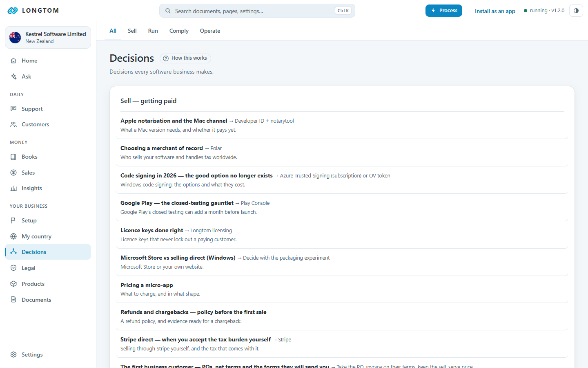The image size is (588, 368).
Task: Open Apple notarisation and the Mac channel decision
Action: [342, 125]
